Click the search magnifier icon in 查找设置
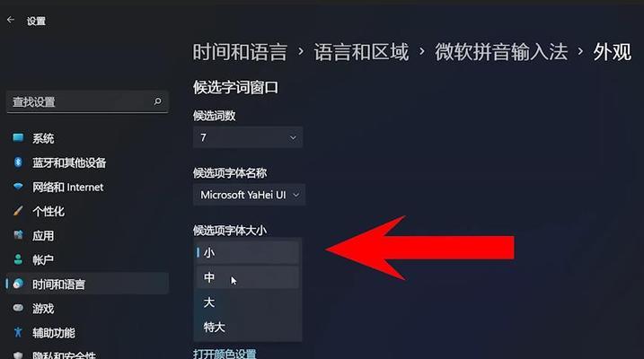Screen dimensions: 644x359 157,101
